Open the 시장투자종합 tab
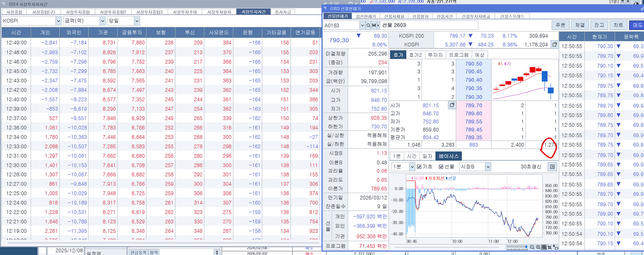This screenshot has height=255, width=644. coord(78,12)
